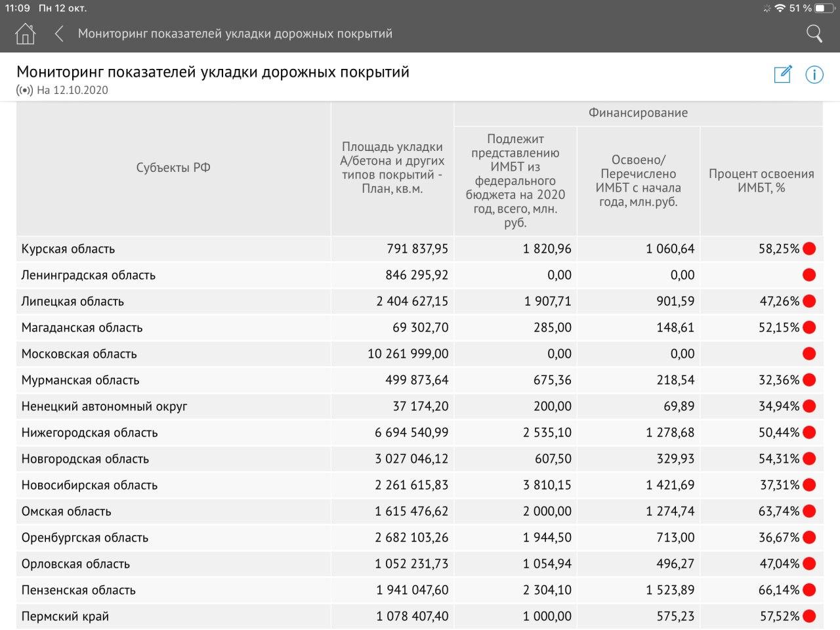Tap the Wi-Fi status icon
Screen dimensions: 840x630
pos(780,8)
